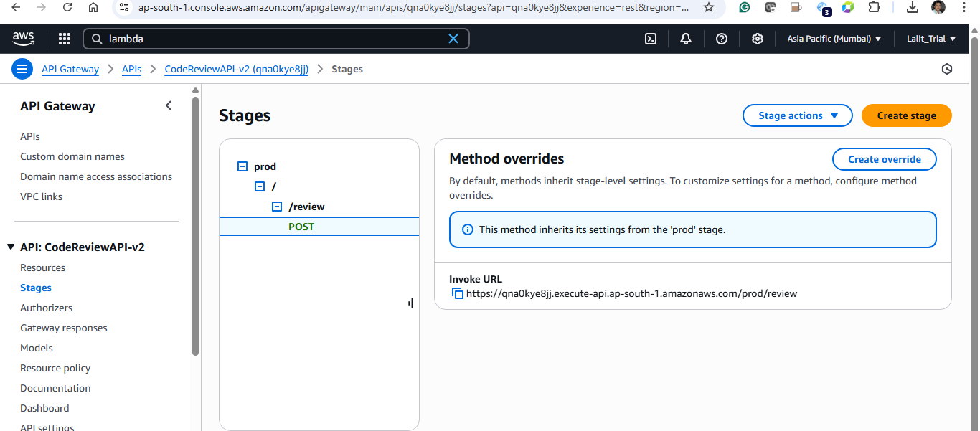Screen dimensions: 980x431
Task: Click the browser back arrow
Action: tap(17, 7)
